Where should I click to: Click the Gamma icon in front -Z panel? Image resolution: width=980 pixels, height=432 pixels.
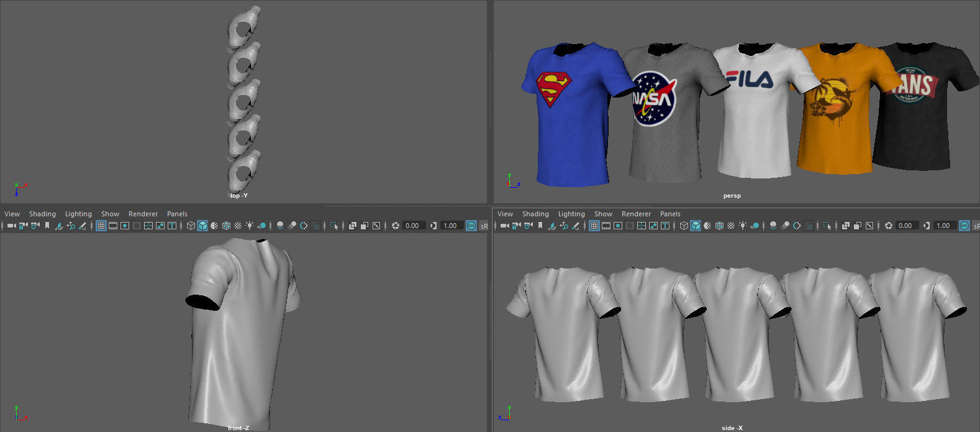[x=433, y=226]
